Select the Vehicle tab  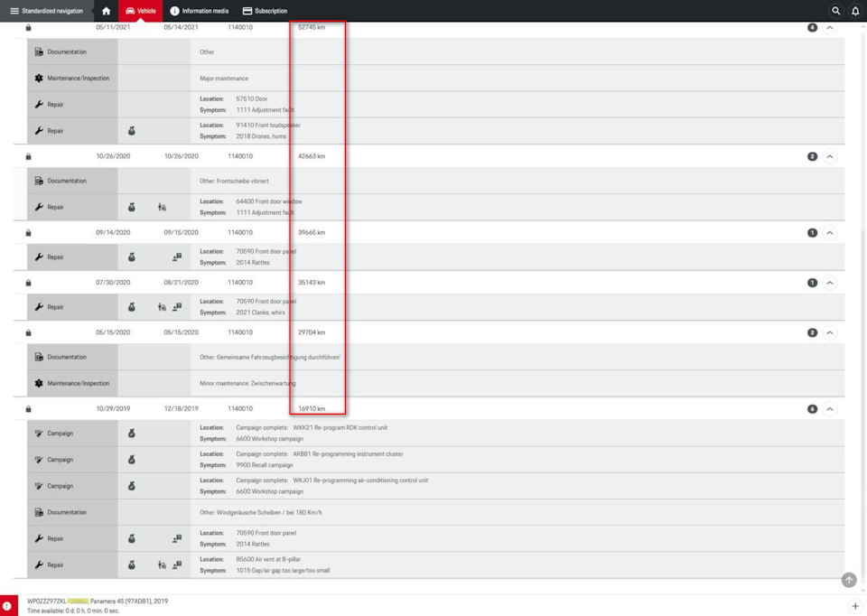141,11
